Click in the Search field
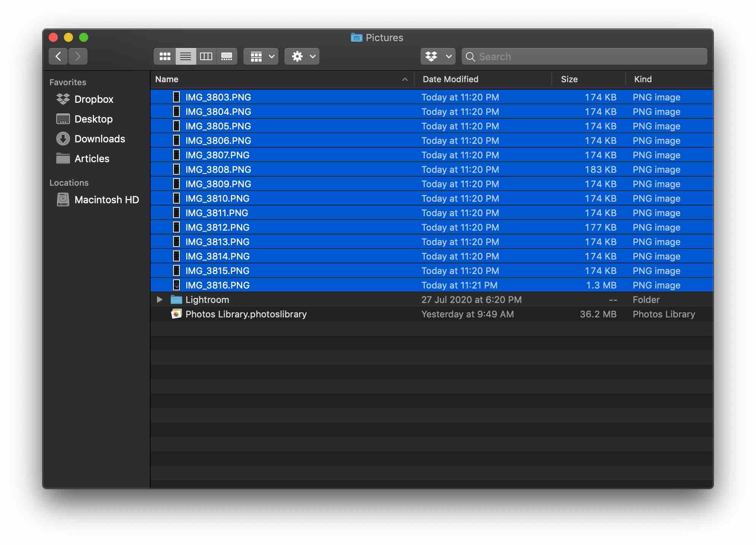Image resolution: width=756 pixels, height=545 pixels. coord(589,56)
